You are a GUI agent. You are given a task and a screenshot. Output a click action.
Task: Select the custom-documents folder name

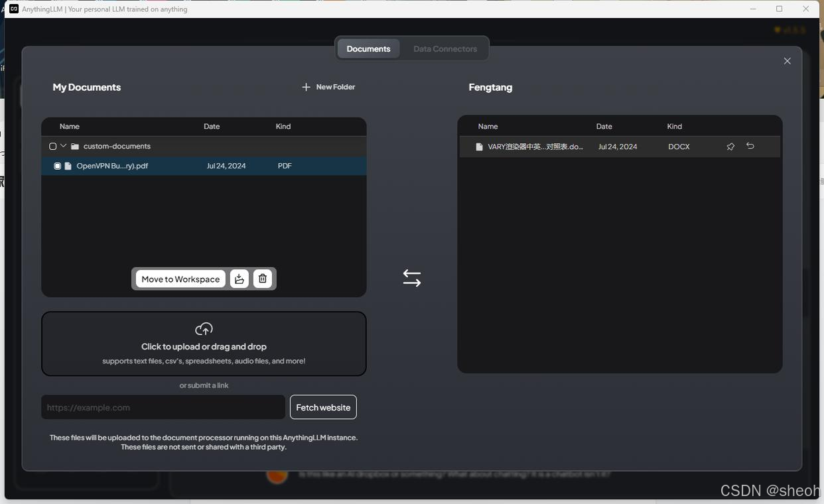[117, 146]
